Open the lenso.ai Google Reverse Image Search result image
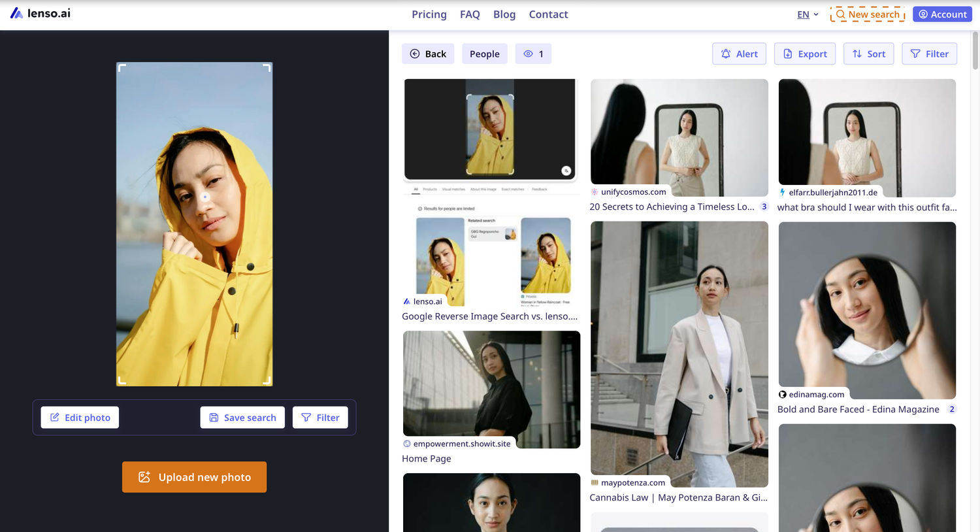980x532 pixels. [491, 193]
